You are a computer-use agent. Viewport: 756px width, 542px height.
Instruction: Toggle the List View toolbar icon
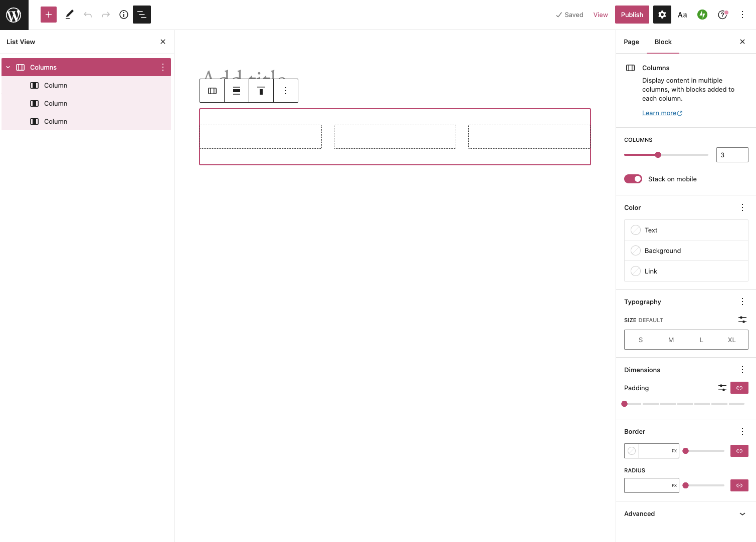pyautogui.click(x=142, y=15)
